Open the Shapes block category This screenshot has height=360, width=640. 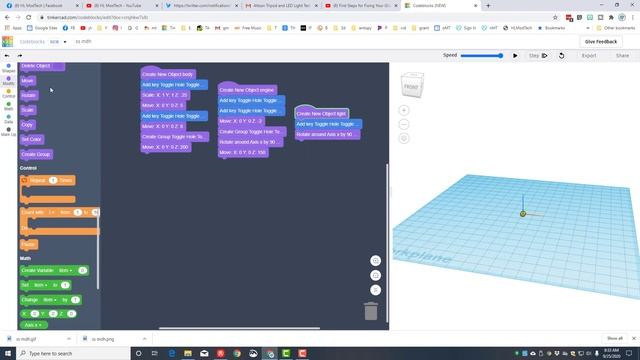(x=9, y=68)
